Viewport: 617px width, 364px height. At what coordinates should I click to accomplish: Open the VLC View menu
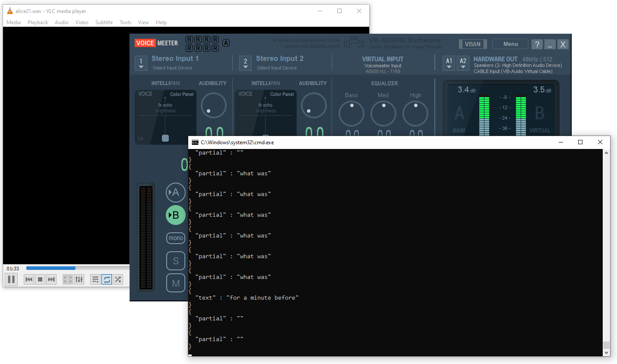click(x=143, y=22)
